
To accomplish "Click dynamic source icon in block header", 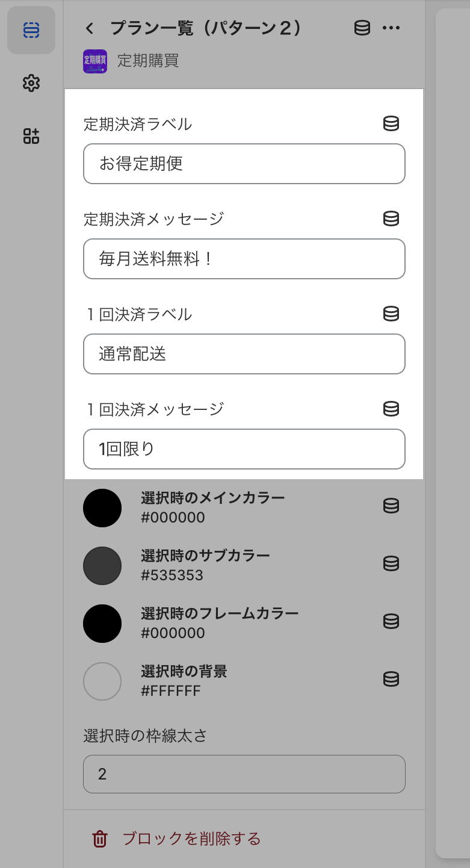I will pyautogui.click(x=362, y=28).
